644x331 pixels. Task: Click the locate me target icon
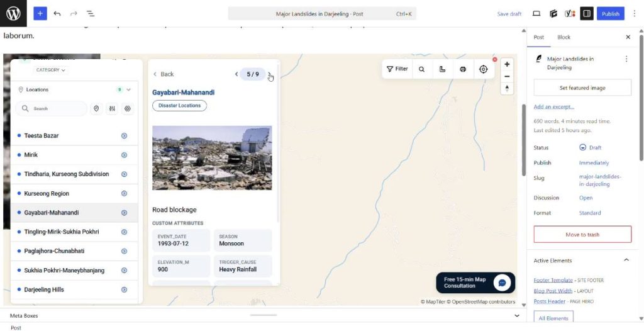click(484, 69)
